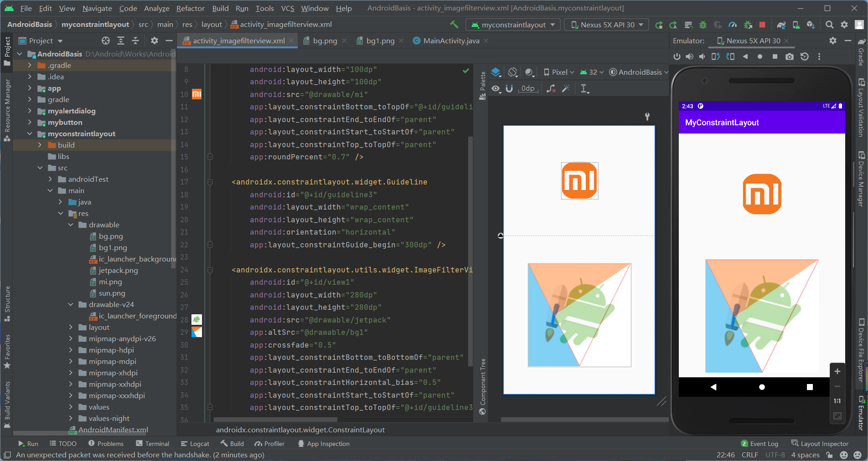Toggle the Resource Manager tool window

(x=7, y=110)
